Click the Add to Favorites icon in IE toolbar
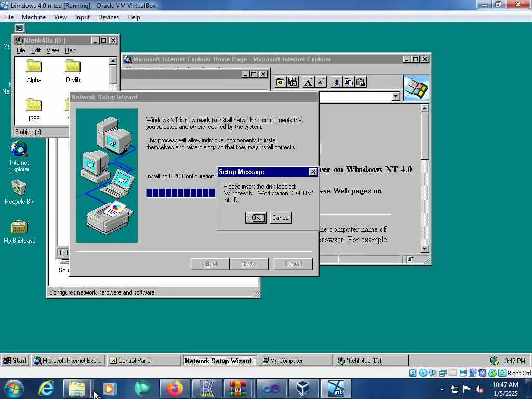The image size is (532, 399). (293, 82)
